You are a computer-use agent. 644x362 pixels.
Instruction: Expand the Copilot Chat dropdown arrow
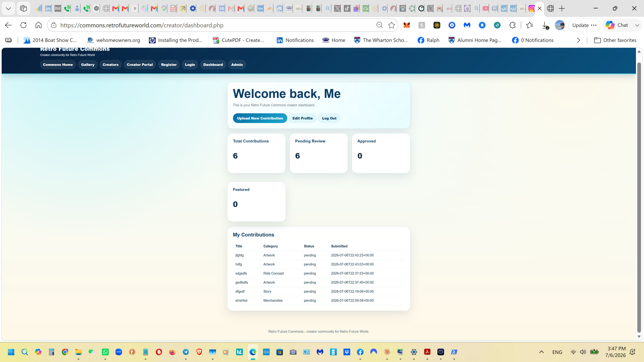click(x=637, y=25)
